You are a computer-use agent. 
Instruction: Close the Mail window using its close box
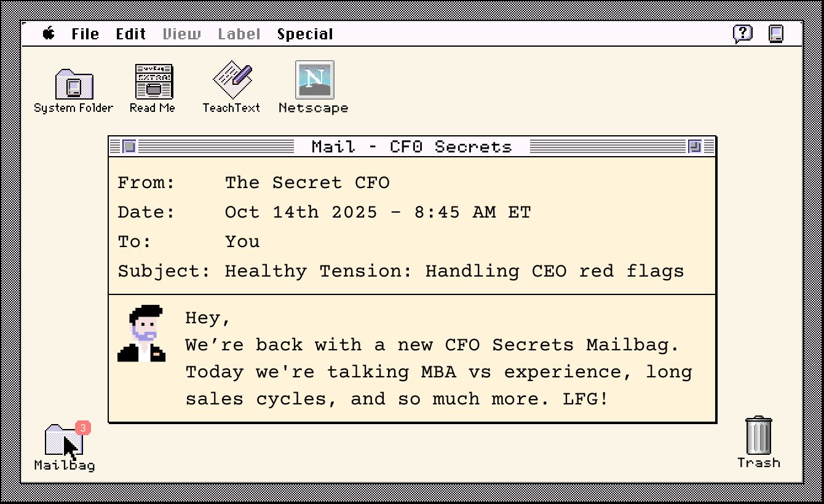tap(129, 146)
